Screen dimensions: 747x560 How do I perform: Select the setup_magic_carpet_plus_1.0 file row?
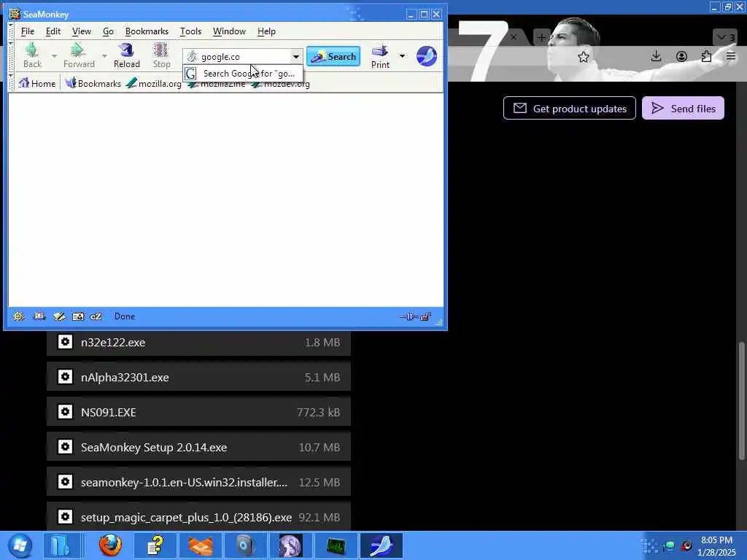click(198, 516)
